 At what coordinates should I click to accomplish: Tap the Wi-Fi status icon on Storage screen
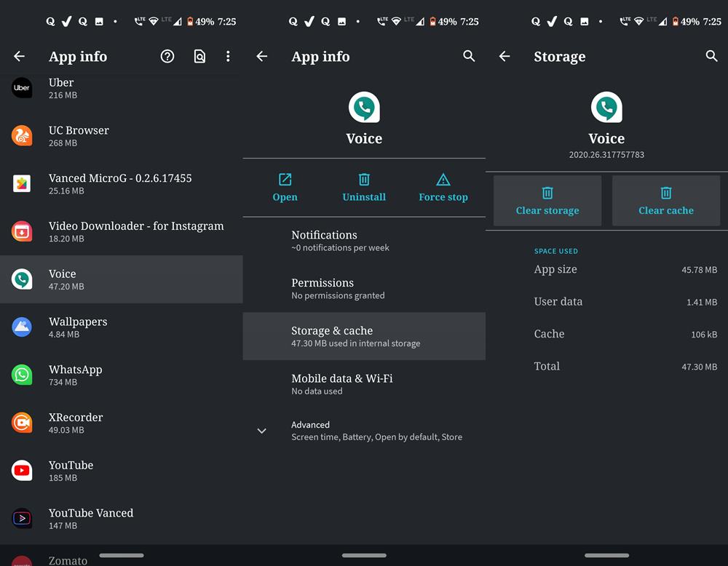point(639,21)
